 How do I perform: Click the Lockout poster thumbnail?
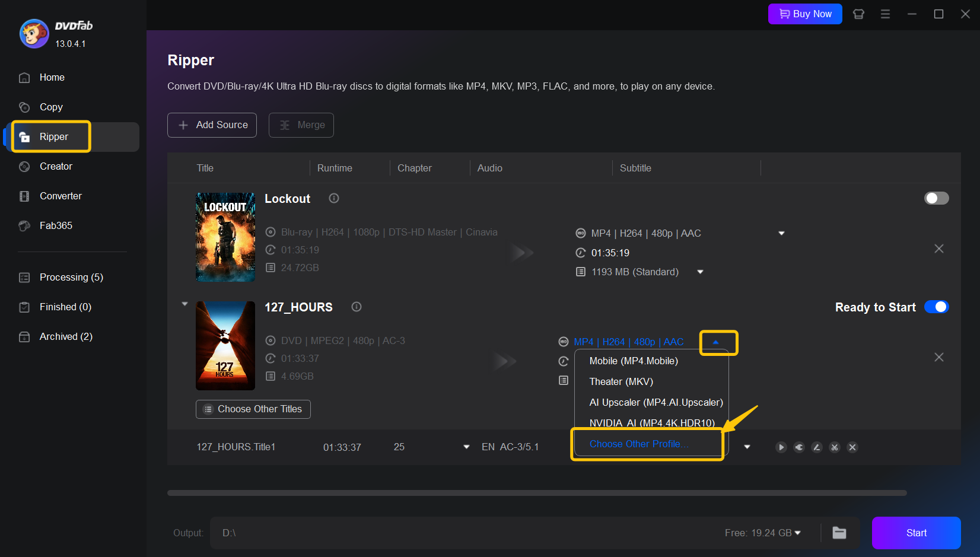[225, 237]
